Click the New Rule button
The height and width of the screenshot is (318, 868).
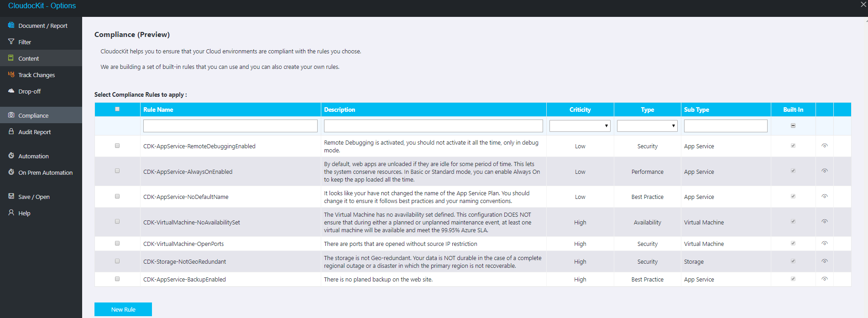123,309
